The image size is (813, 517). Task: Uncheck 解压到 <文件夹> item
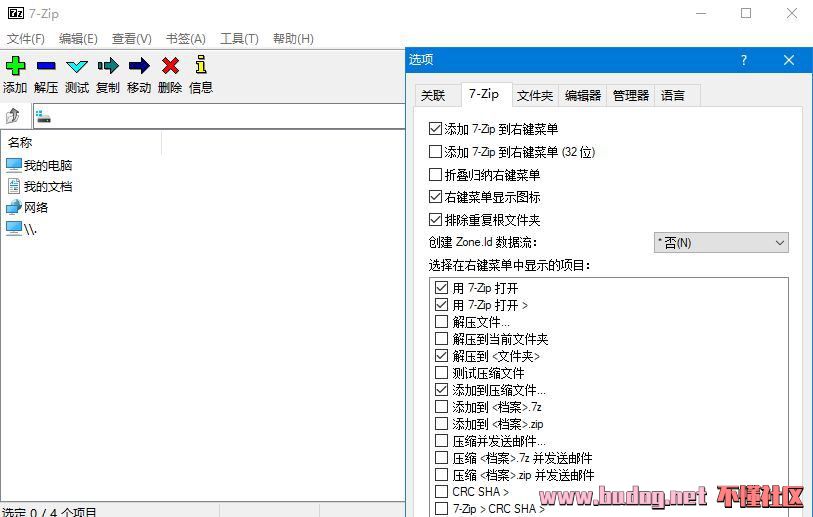click(x=441, y=356)
